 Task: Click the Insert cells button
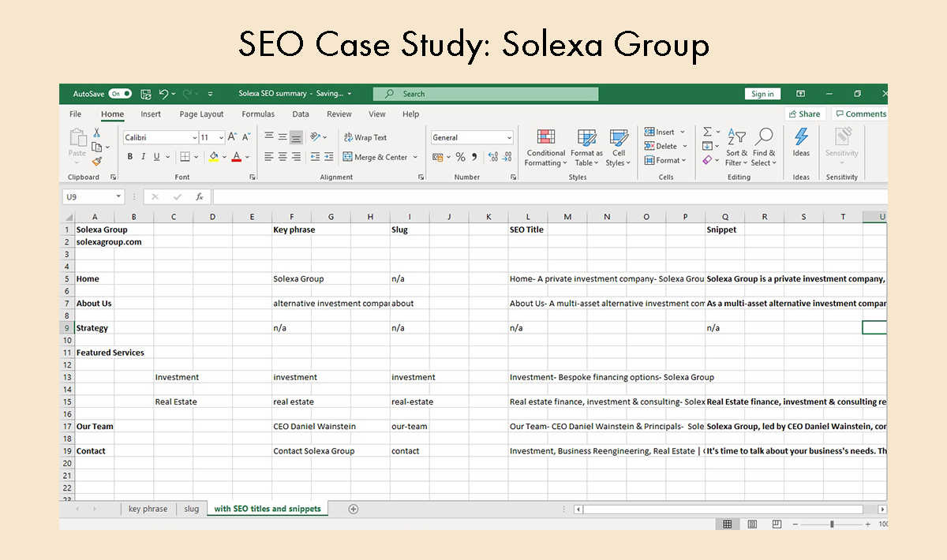(660, 132)
